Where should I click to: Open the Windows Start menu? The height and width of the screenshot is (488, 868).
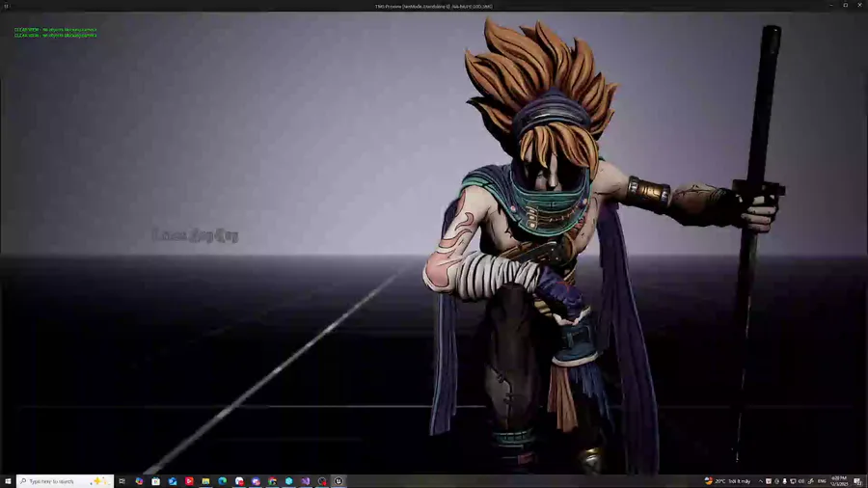[x=8, y=481]
